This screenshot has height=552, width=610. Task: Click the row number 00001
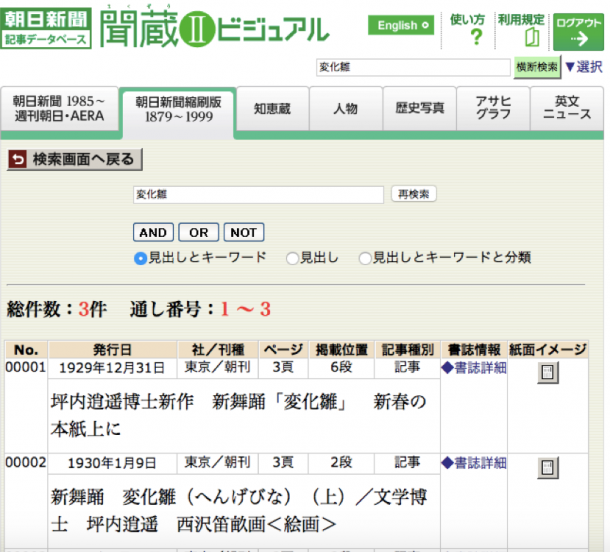[x=26, y=367]
